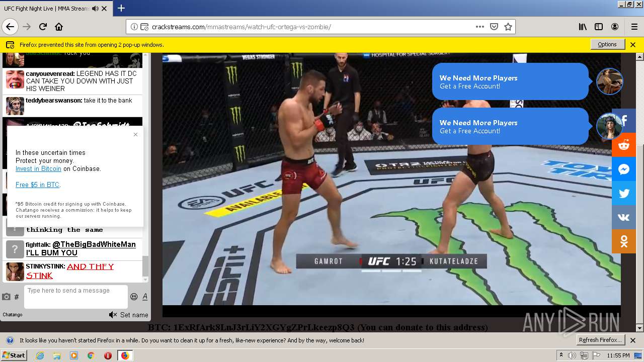Open the Firefox hamburger menu
The height and width of the screenshot is (362, 644).
click(634, 27)
